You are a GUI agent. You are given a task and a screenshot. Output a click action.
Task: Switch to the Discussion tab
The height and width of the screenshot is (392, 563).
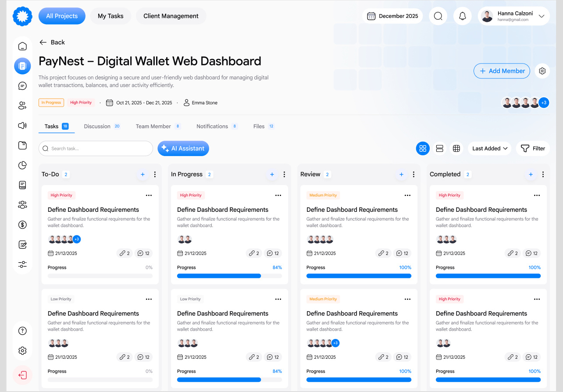(97, 126)
